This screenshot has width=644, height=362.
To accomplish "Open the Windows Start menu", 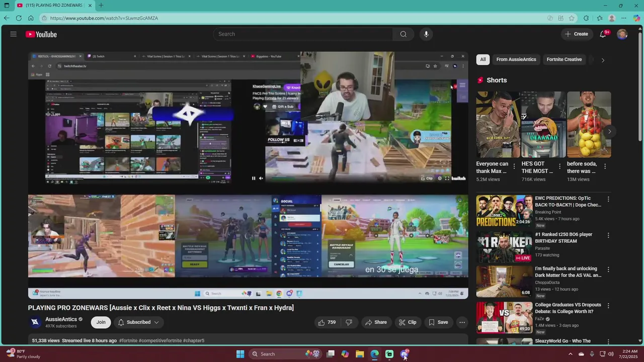I will (x=240, y=354).
